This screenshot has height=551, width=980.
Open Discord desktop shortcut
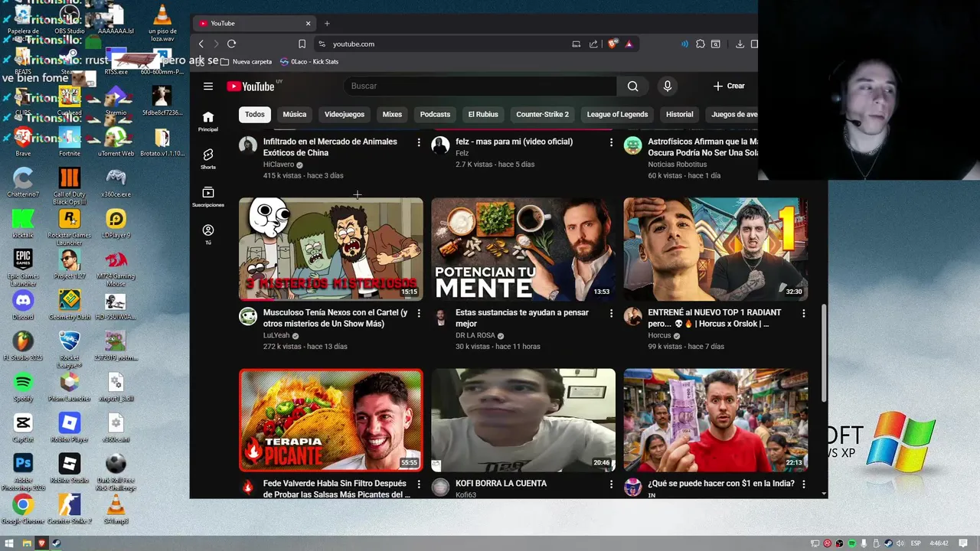(x=23, y=305)
